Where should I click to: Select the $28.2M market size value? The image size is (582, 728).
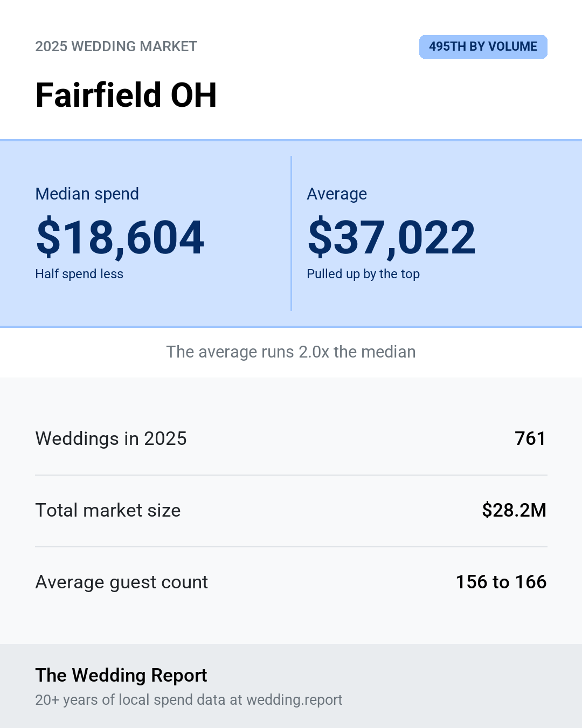pyautogui.click(x=514, y=510)
